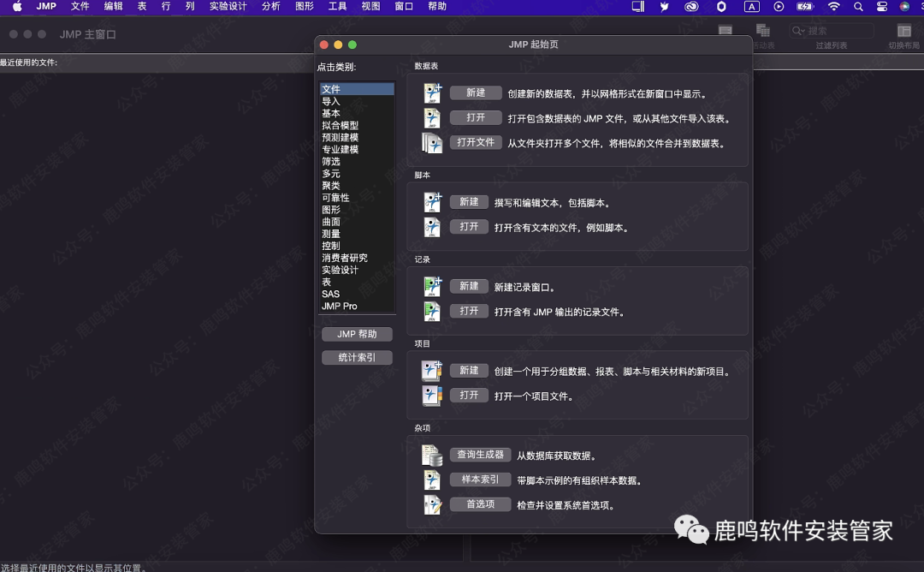
Task: Click the new data table icon
Action: click(433, 93)
